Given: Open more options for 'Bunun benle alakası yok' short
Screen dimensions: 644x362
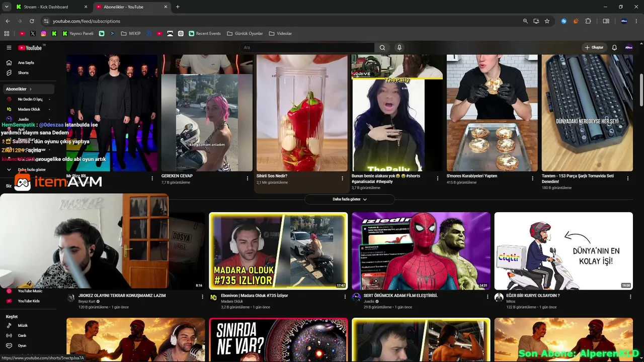Looking at the screenshot, I should 437,178.
